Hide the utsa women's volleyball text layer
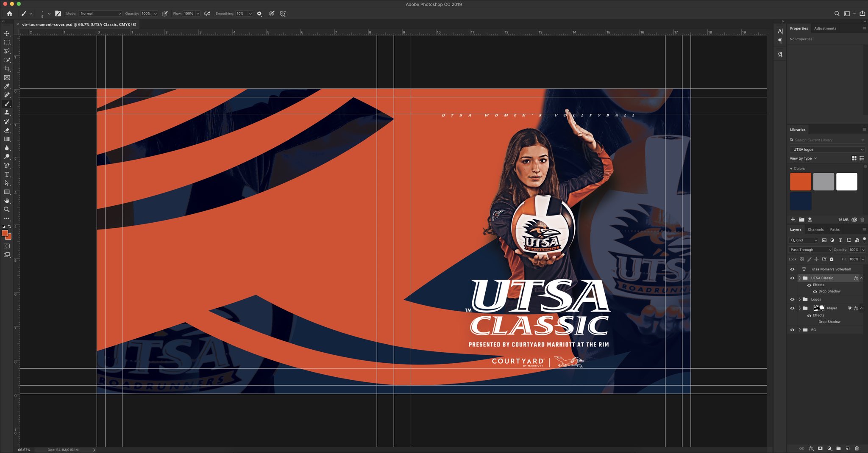This screenshot has height=453, width=868. tap(792, 269)
